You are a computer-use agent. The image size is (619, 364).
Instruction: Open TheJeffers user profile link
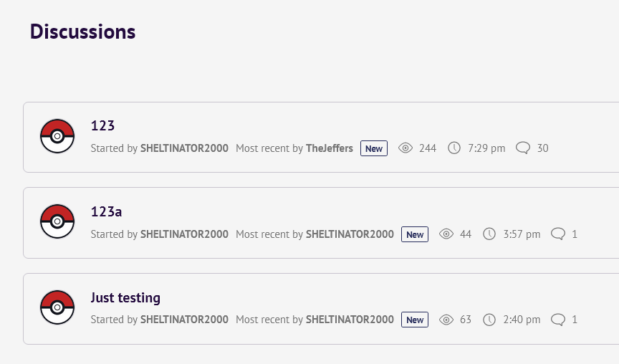click(x=330, y=148)
